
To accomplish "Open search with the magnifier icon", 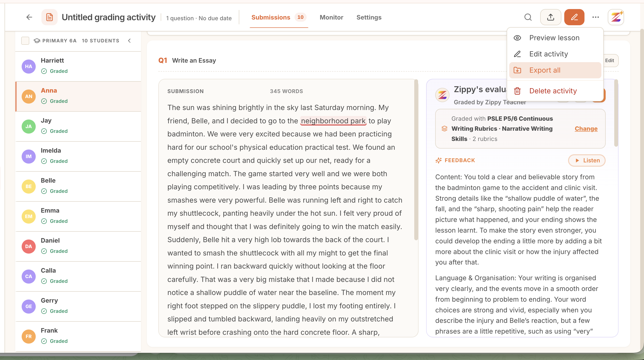I will coord(528,17).
